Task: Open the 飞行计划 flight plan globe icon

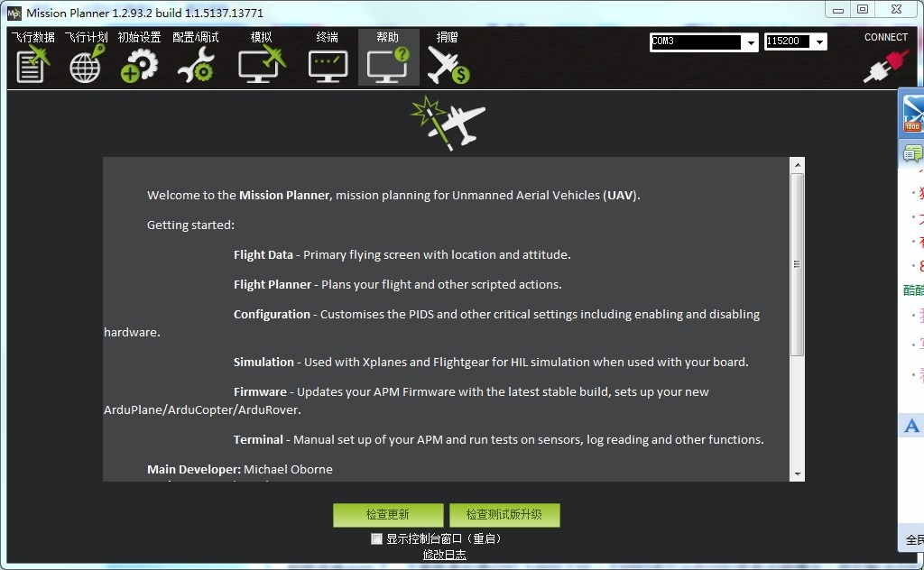Action: pos(86,58)
